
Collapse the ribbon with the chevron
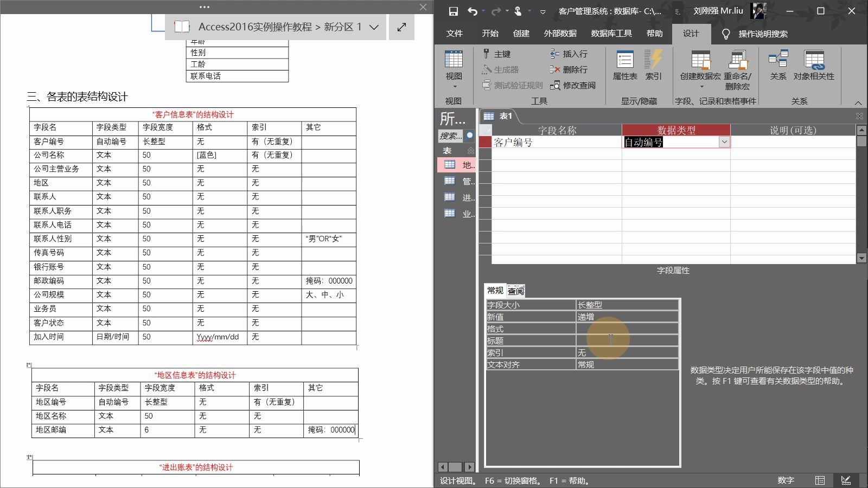tap(858, 102)
